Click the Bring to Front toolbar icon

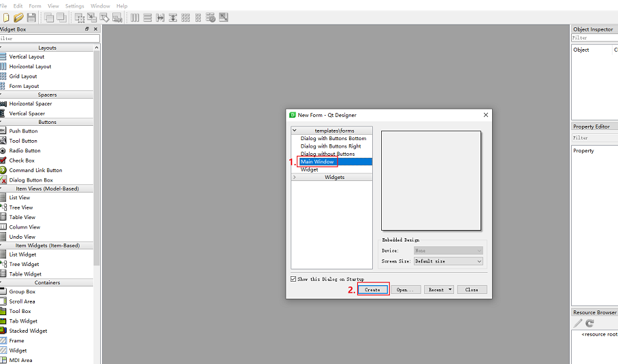point(61,18)
